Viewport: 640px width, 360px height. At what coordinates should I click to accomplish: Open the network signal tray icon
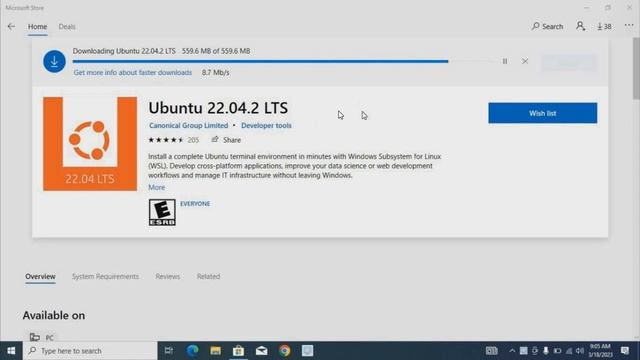coord(569,351)
